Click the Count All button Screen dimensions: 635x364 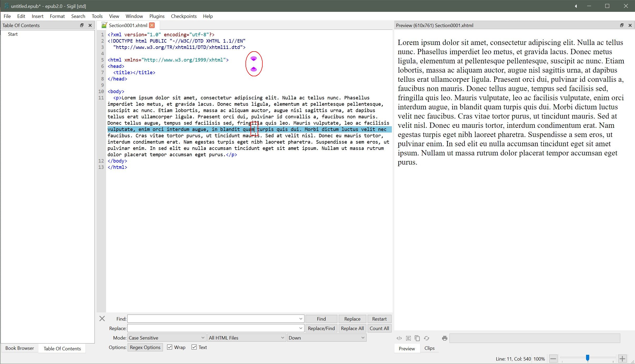click(x=379, y=328)
